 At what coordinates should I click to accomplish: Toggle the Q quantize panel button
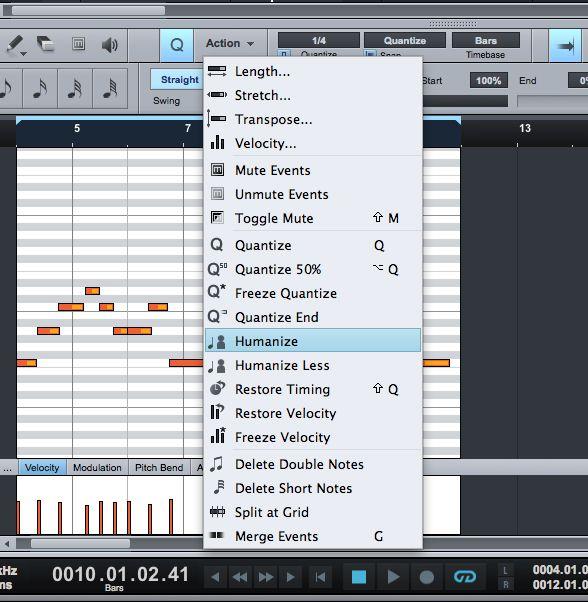(177, 45)
